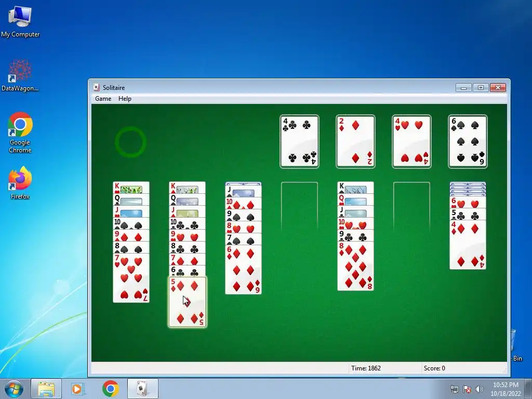Select the 8 of spades in first column
The height and width of the screenshot is (399, 532).
[x=131, y=247]
